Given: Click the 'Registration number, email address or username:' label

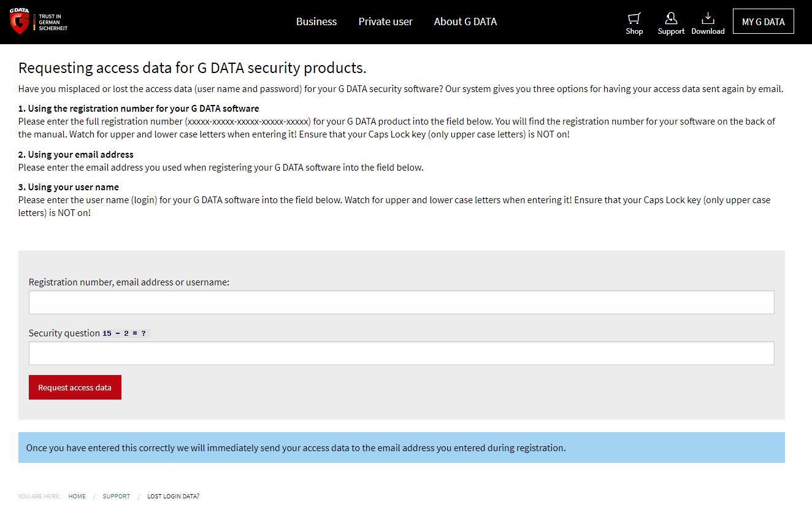Looking at the screenshot, I should 129,282.
